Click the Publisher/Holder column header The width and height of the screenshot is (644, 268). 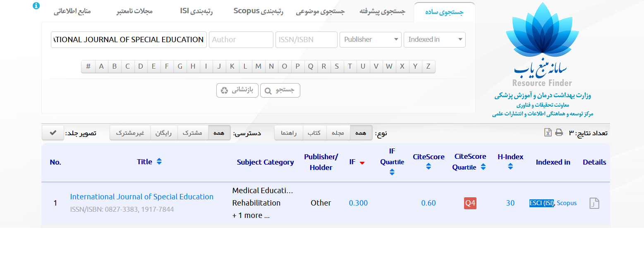(321, 162)
